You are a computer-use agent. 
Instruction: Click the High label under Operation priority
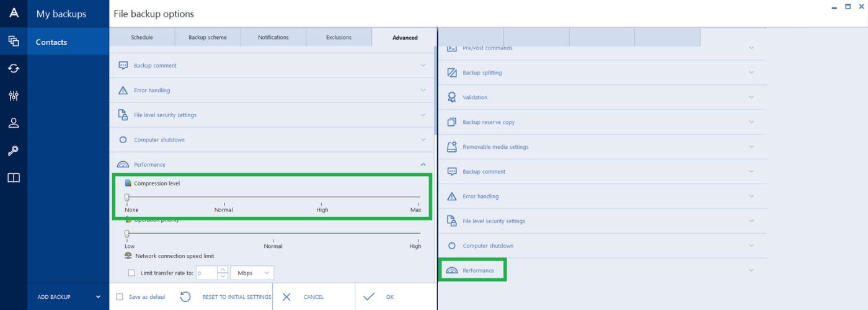415,246
